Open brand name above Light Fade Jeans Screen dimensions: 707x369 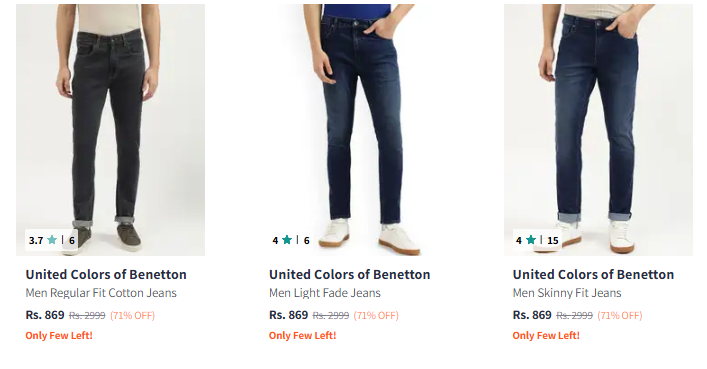tap(349, 274)
